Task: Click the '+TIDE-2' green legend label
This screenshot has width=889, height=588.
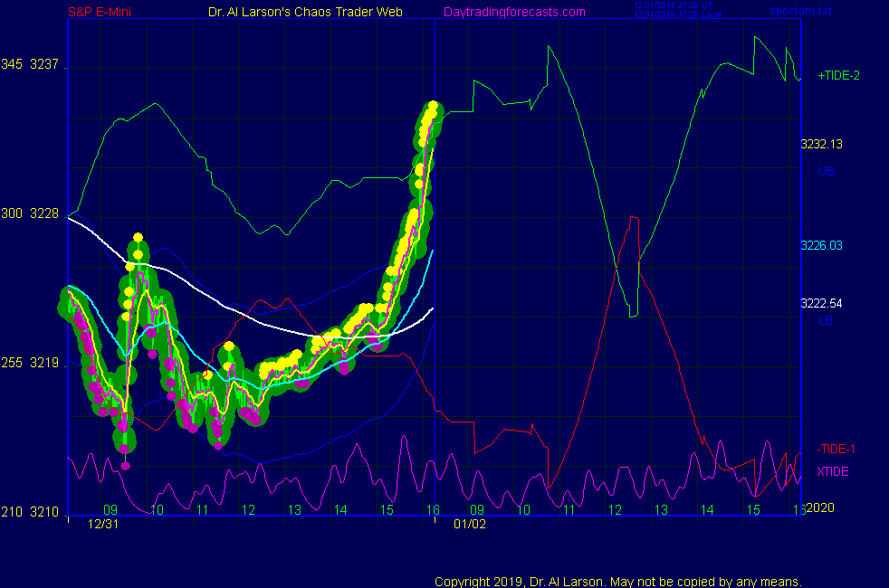Action: [838, 75]
